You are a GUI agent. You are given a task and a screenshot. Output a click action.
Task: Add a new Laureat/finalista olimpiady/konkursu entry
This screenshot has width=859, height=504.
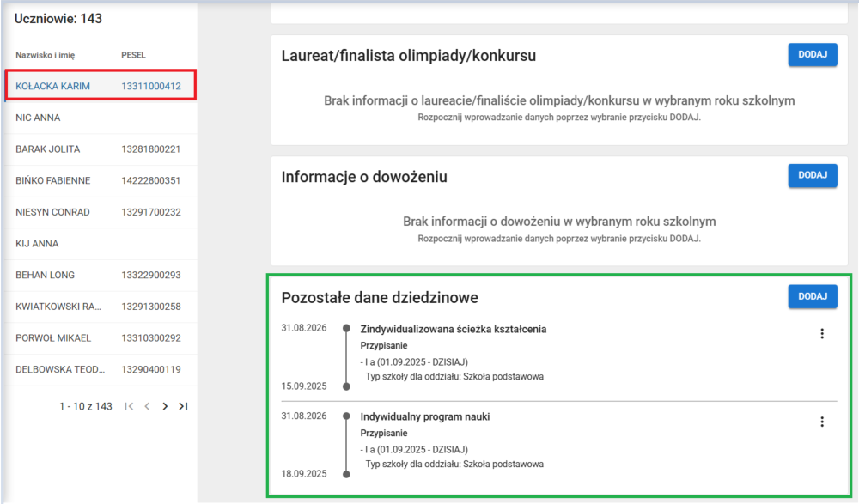[812, 54]
